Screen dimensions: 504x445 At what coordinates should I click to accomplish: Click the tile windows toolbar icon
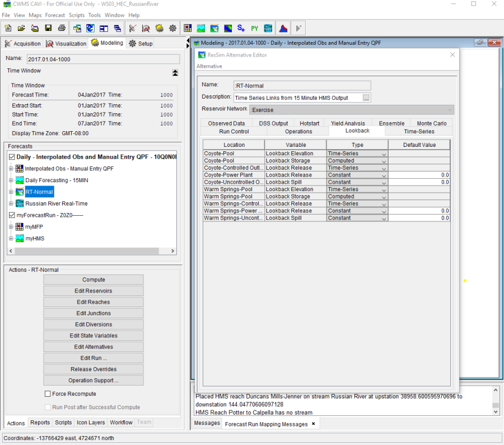104,29
